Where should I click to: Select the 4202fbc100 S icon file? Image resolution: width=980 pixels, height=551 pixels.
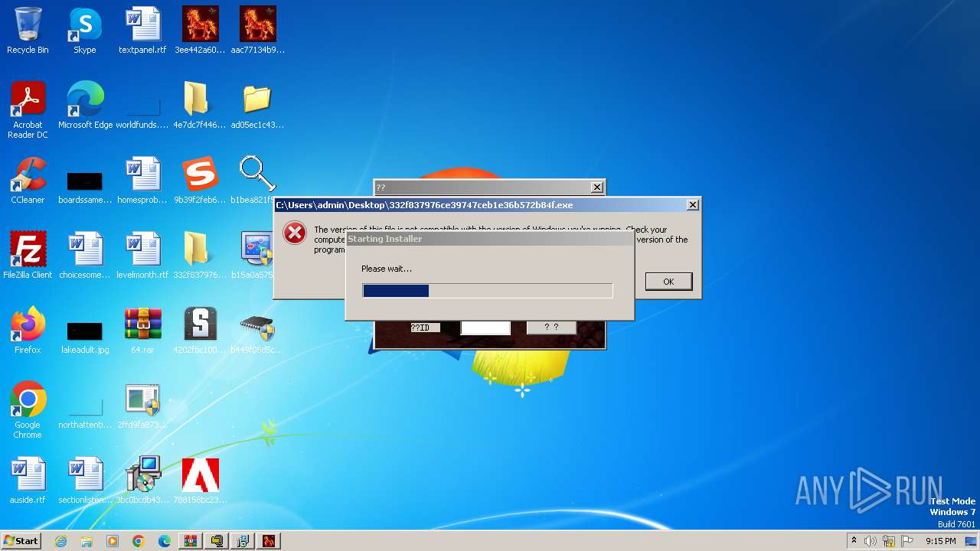coord(200,331)
